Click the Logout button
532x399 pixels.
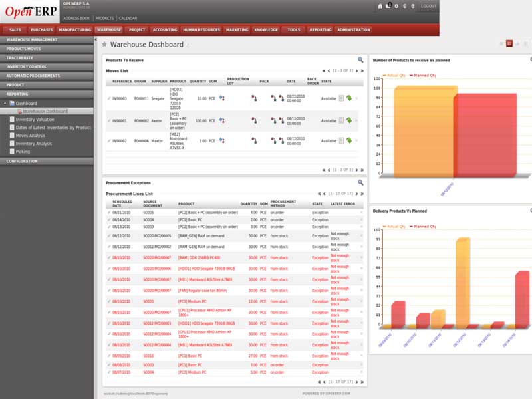[x=428, y=6]
